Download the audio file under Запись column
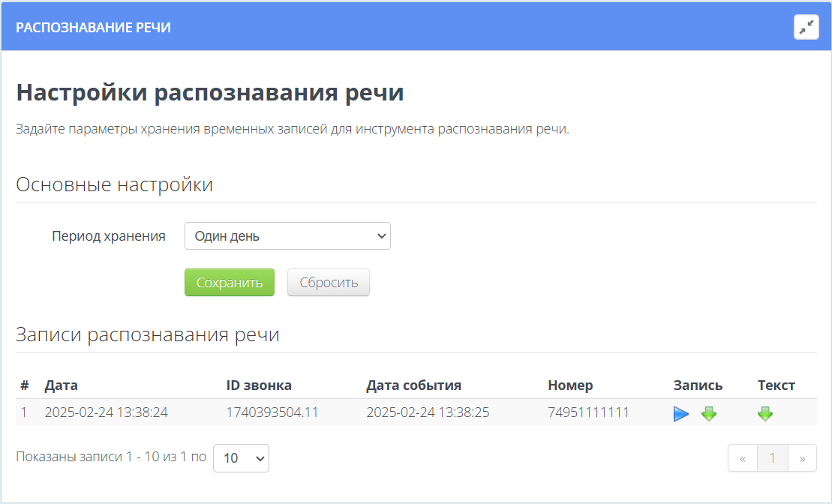This screenshot has height=504, width=832. pos(708,412)
